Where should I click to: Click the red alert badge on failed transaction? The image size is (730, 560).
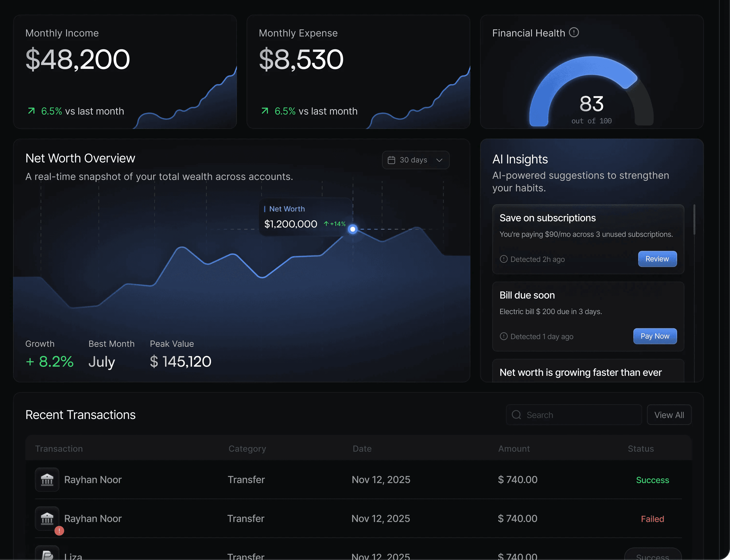59,531
